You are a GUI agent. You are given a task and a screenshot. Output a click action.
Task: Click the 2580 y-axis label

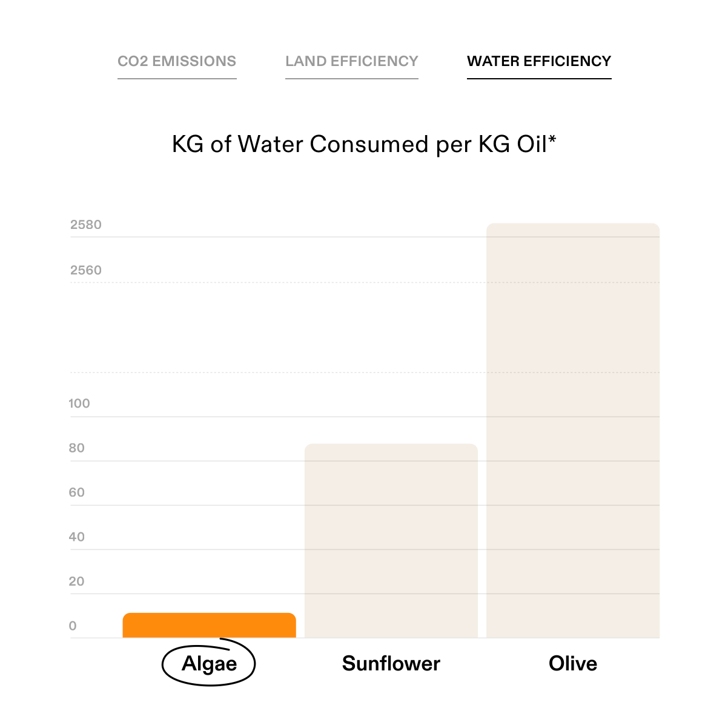(x=86, y=225)
